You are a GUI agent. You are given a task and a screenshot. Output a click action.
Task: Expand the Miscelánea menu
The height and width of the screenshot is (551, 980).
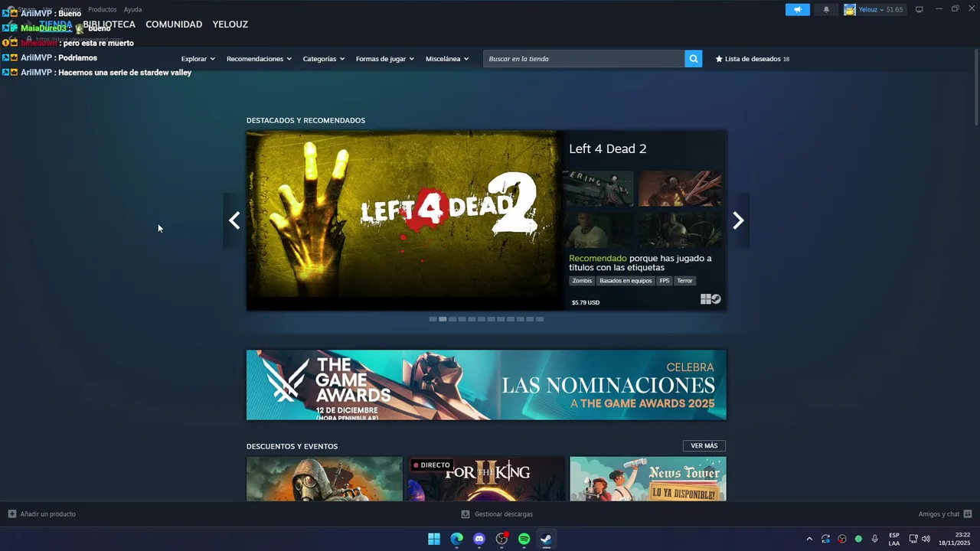pos(447,59)
